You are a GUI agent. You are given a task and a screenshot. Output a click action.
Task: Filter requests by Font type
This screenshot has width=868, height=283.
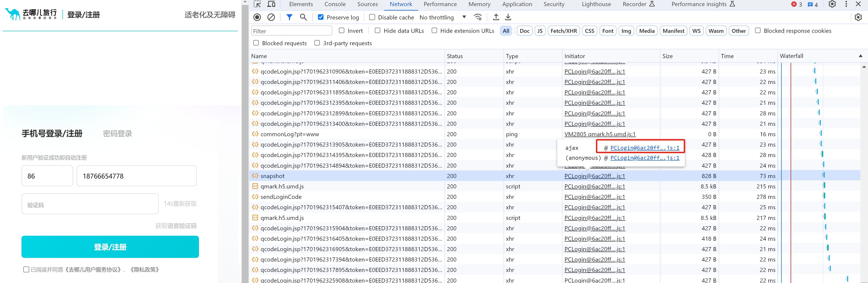pos(607,31)
